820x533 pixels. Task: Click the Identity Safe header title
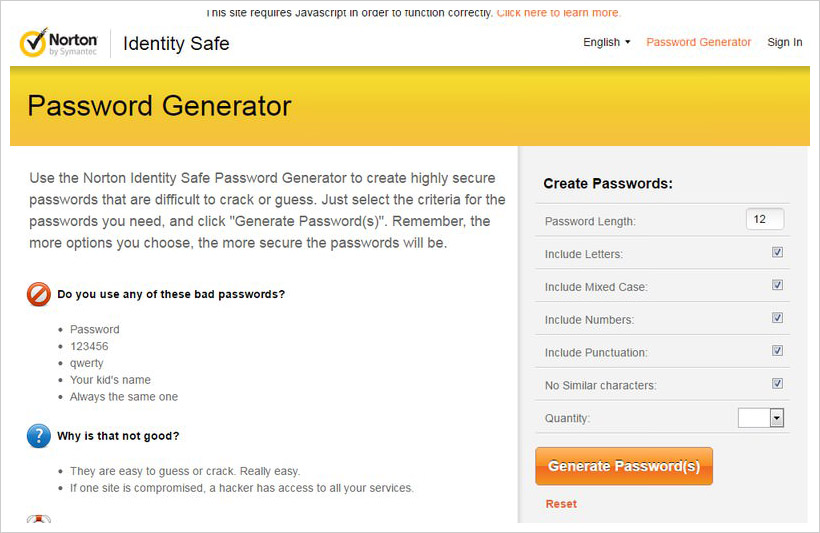(x=176, y=44)
